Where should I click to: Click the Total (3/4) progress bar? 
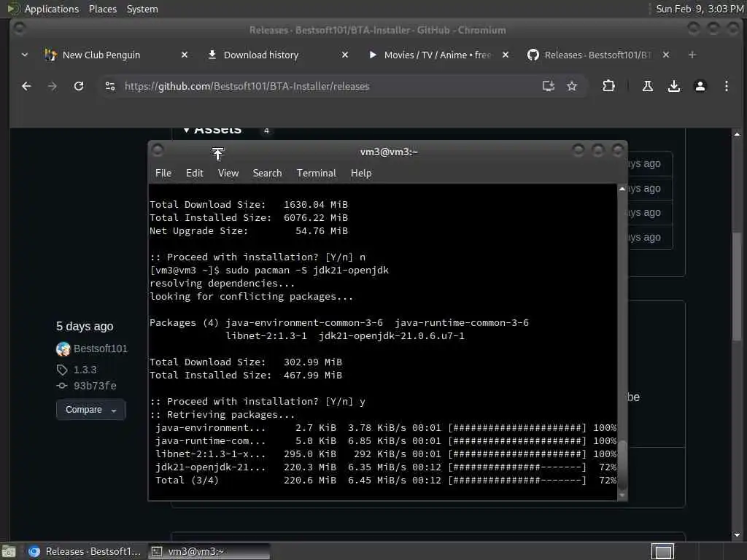517,480
